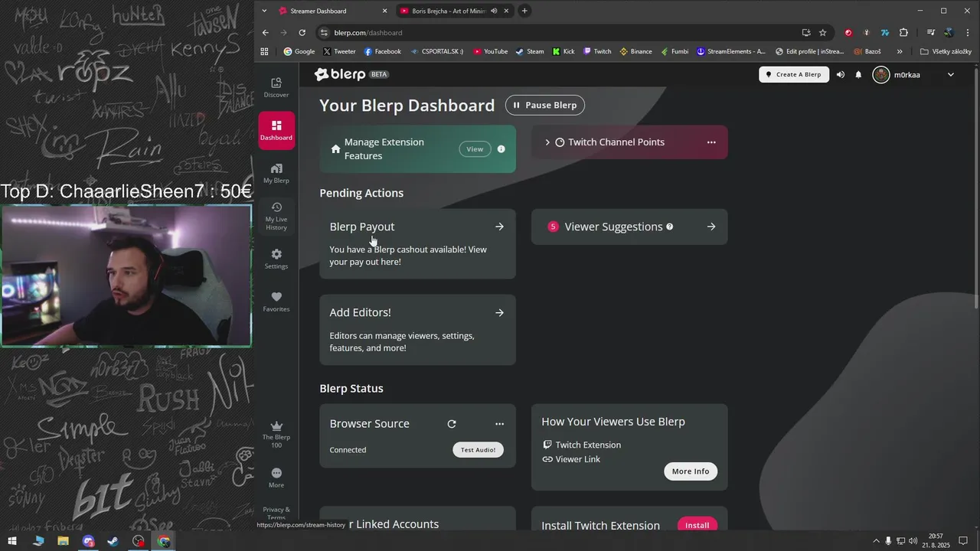Screen dimensions: 980x551
Task: Open the Twitch bookmark
Action: click(x=597, y=51)
